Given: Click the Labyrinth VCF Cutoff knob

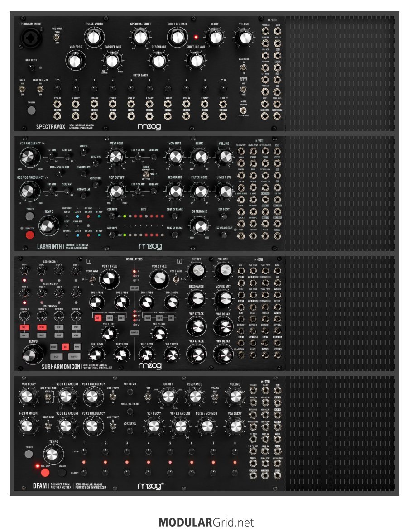Looking at the screenshot, I should pyautogui.click(x=116, y=191).
